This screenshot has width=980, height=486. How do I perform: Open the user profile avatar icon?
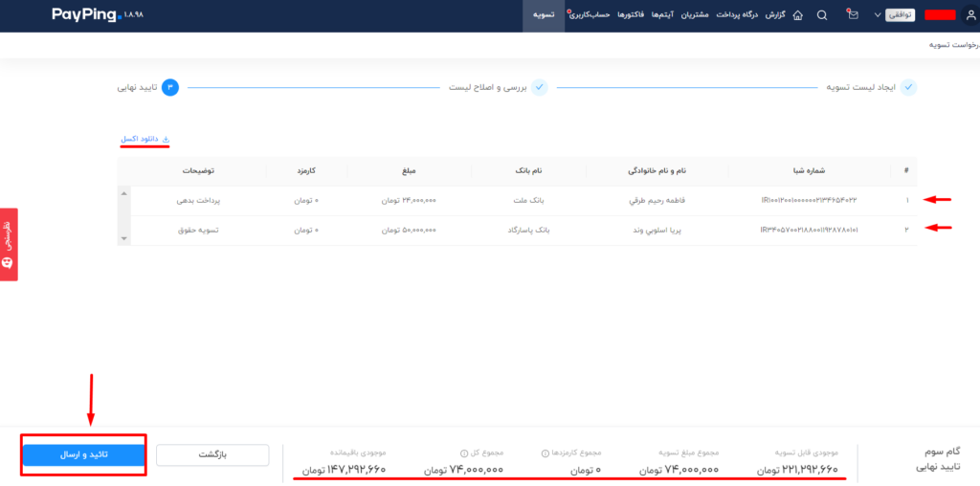[970, 14]
